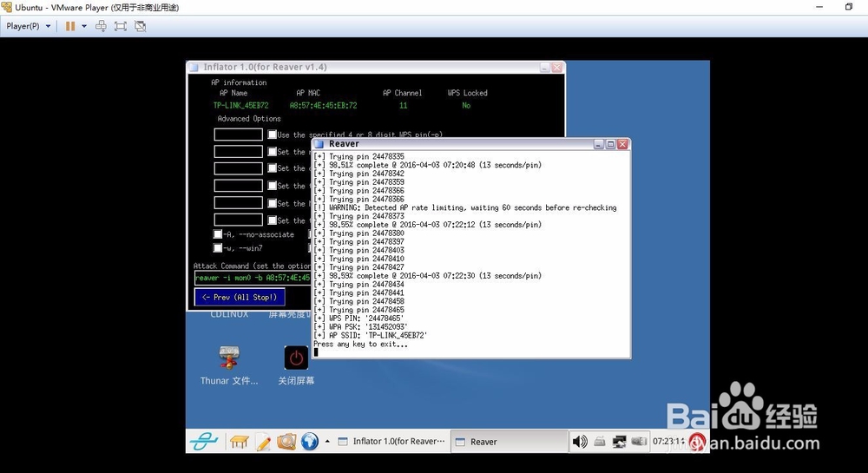
Task: Click the rate limiting WARNING line
Action: click(x=465, y=207)
